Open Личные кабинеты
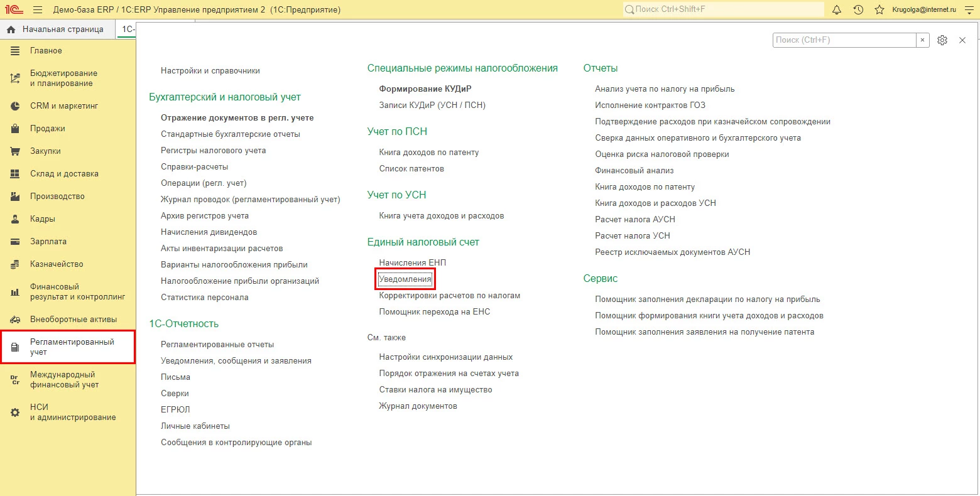Screen dimensions: 980x496 [x=195, y=426]
